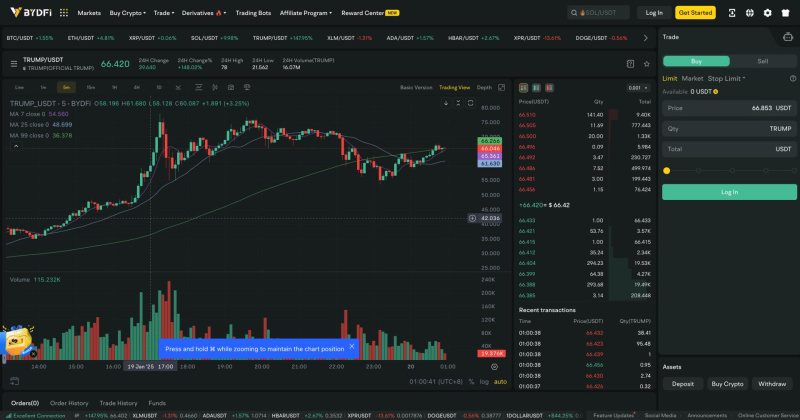Click the yellow Get Started button
The image size is (800, 420).
[695, 13]
